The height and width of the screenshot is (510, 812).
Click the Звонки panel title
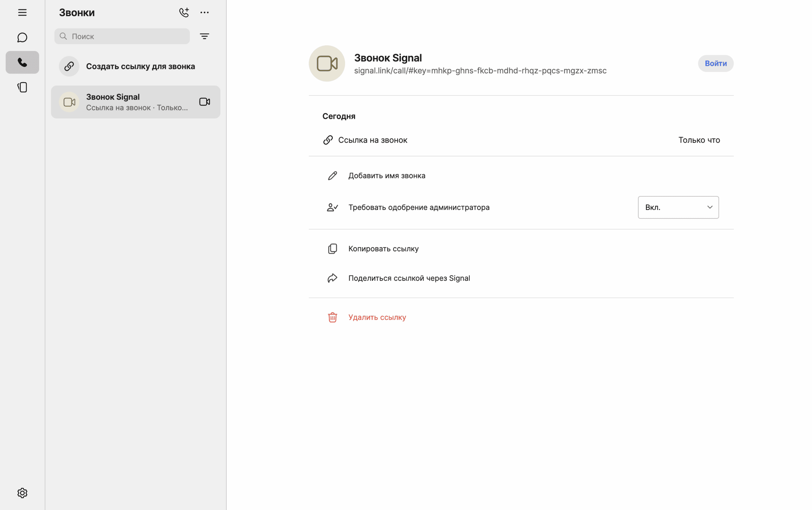(x=77, y=12)
